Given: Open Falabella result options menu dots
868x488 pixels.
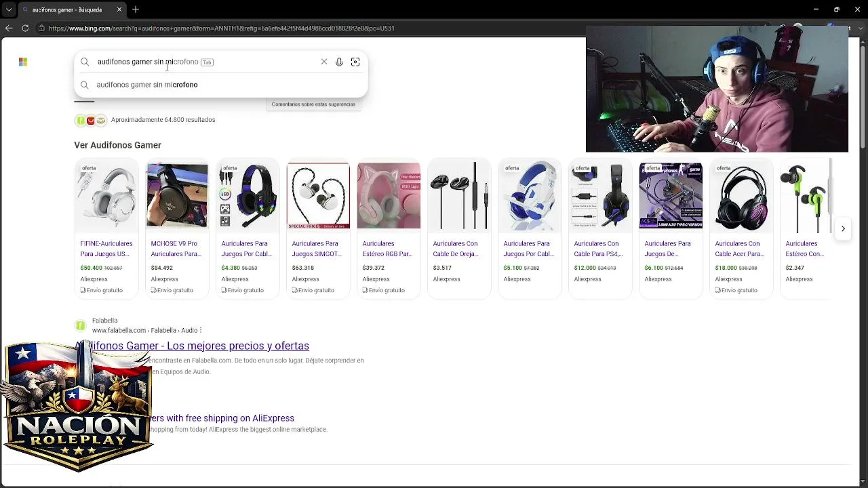Looking at the screenshot, I should click(x=201, y=330).
